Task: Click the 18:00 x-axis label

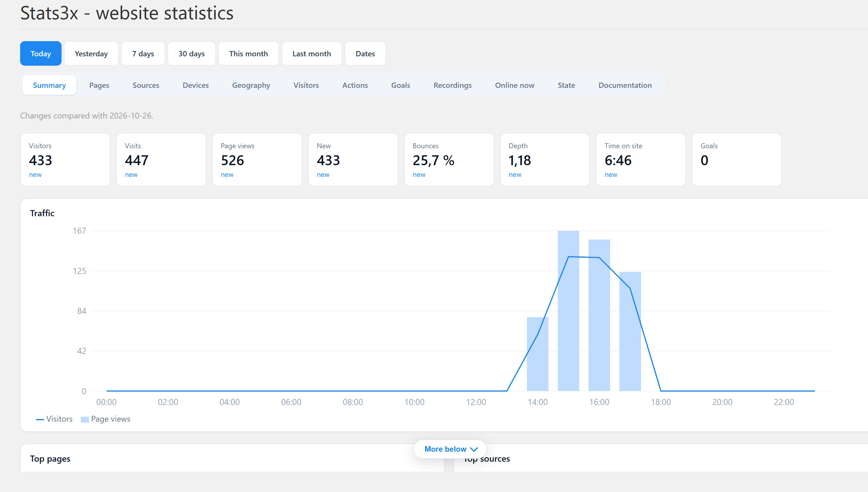Action: (x=661, y=402)
